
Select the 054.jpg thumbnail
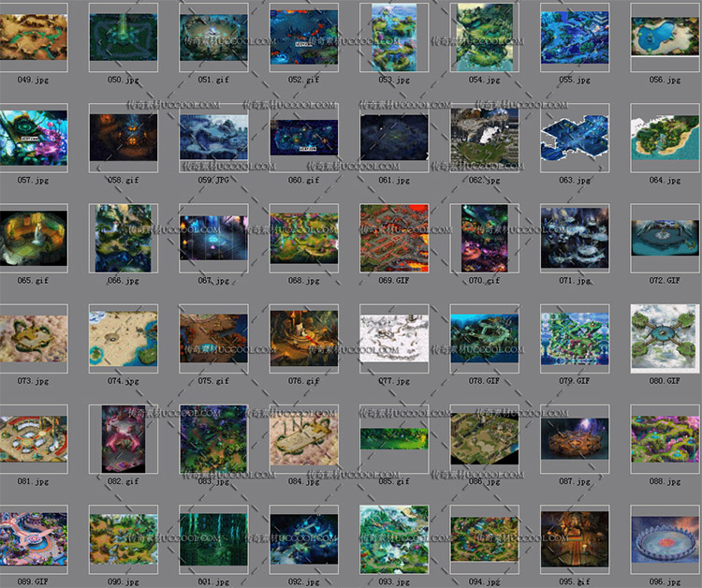[x=485, y=37]
